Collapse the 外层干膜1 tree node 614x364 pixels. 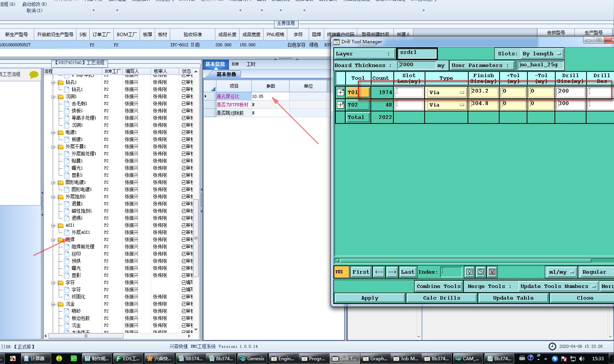pos(53,146)
